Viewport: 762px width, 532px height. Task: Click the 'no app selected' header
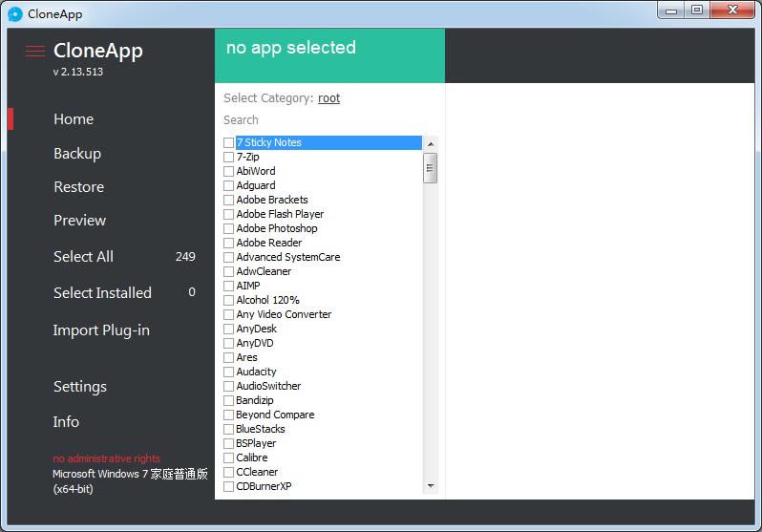[291, 48]
